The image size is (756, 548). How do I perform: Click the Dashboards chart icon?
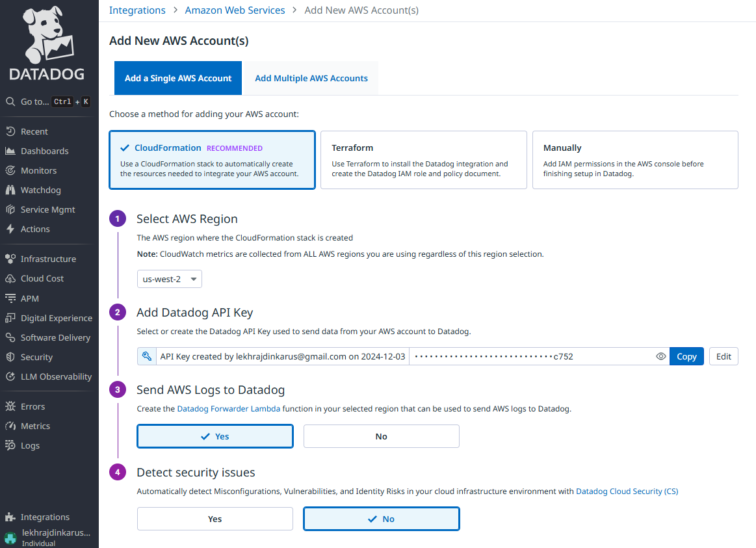(x=10, y=151)
